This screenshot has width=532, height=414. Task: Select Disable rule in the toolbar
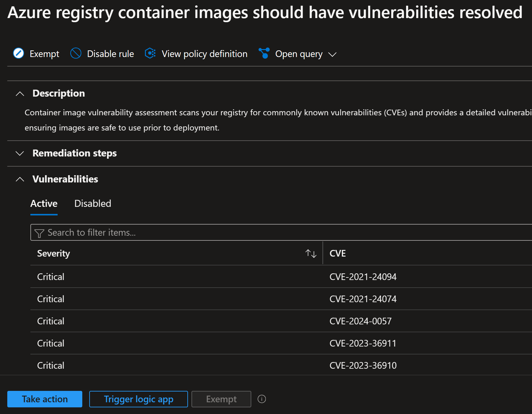pos(110,54)
